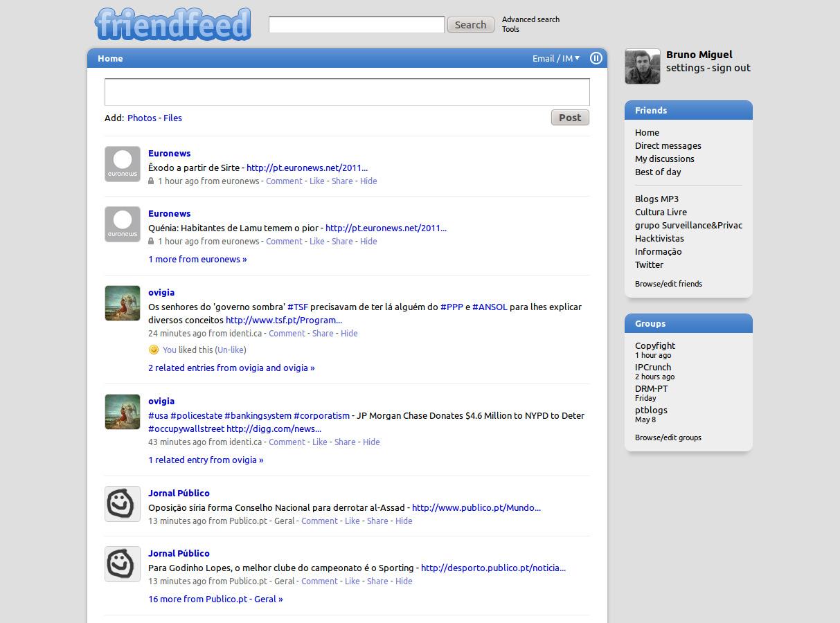Screen dimensions: 840x623
Task: Expand '16 more from Publico.pt - Geral'
Action: [x=215, y=599]
